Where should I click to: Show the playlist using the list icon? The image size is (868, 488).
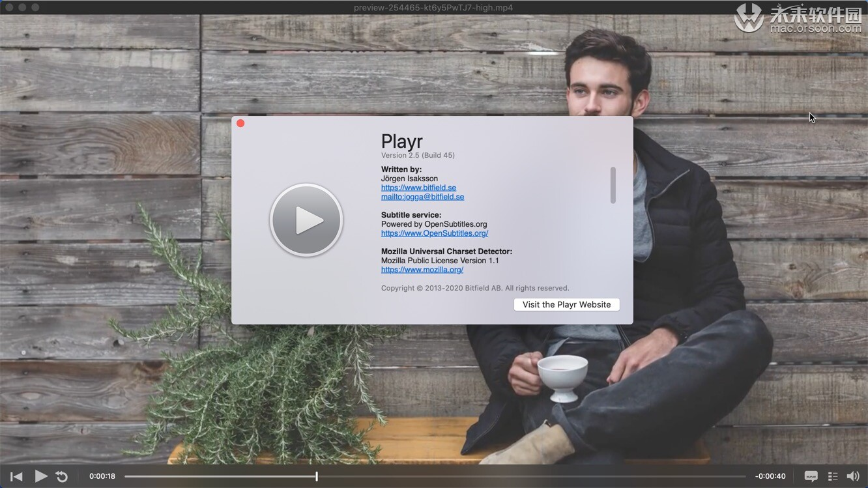[833, 476]
